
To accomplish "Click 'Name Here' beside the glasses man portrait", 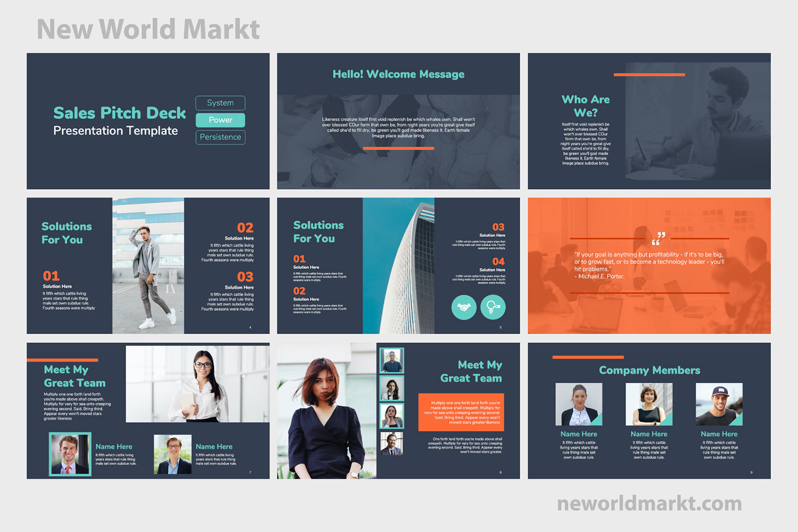I will pos(214,447).
